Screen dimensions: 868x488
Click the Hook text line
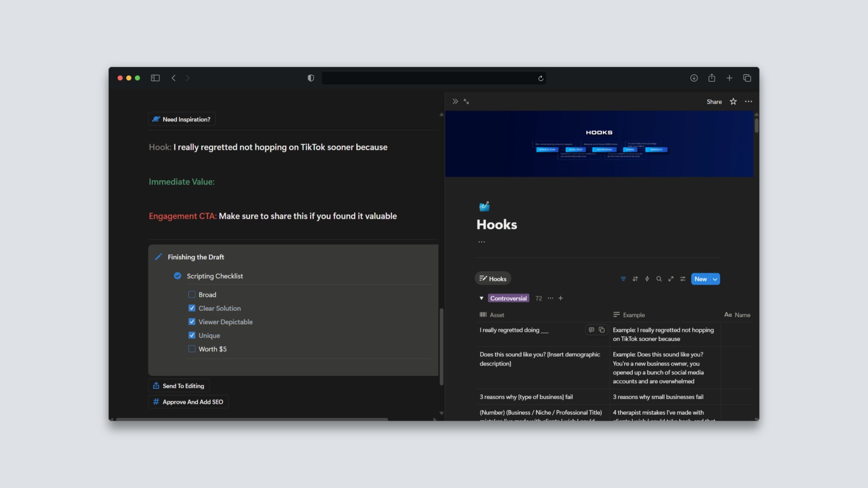268,147
